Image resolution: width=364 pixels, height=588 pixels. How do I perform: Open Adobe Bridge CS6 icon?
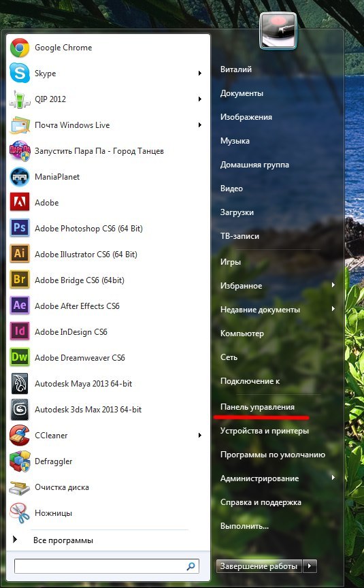(20, 280)
